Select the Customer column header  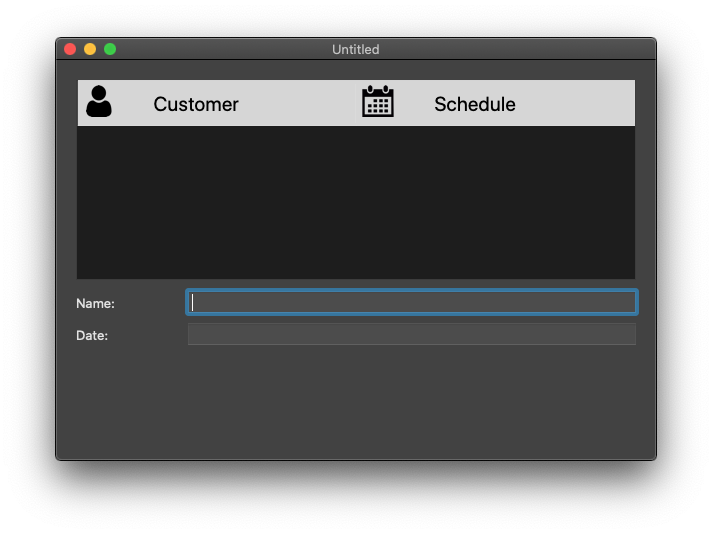pyautogui.click(x=216, y=103)
